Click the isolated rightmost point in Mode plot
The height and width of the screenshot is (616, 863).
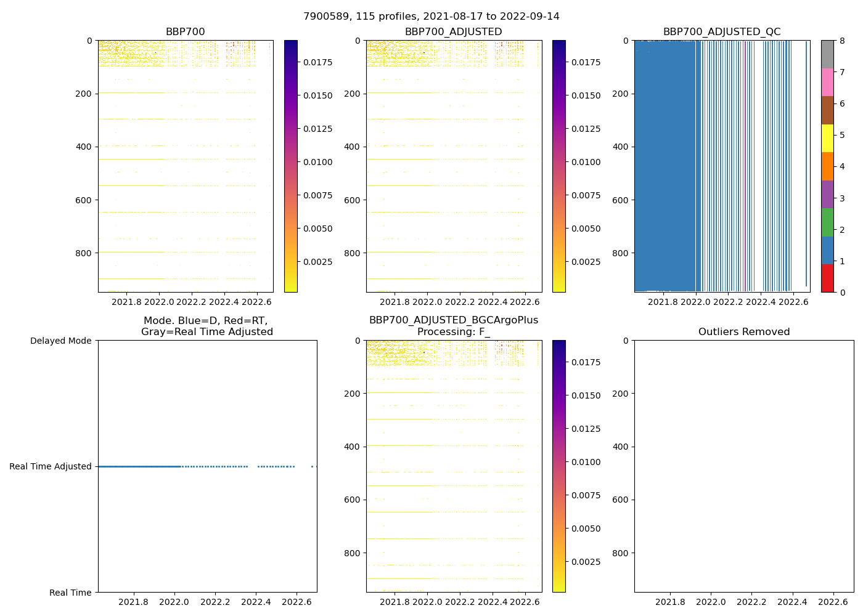click(312, 466)
